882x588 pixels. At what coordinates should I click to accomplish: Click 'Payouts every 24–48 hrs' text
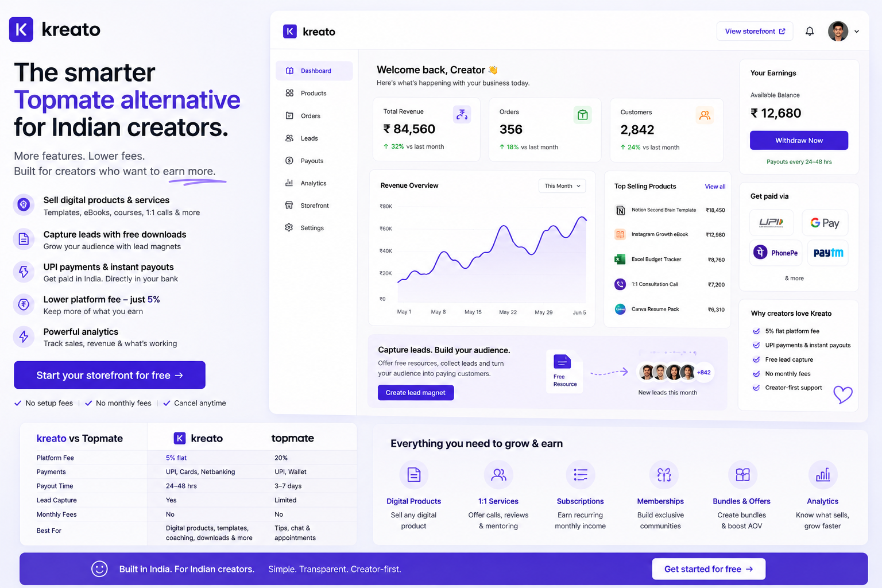799,162
